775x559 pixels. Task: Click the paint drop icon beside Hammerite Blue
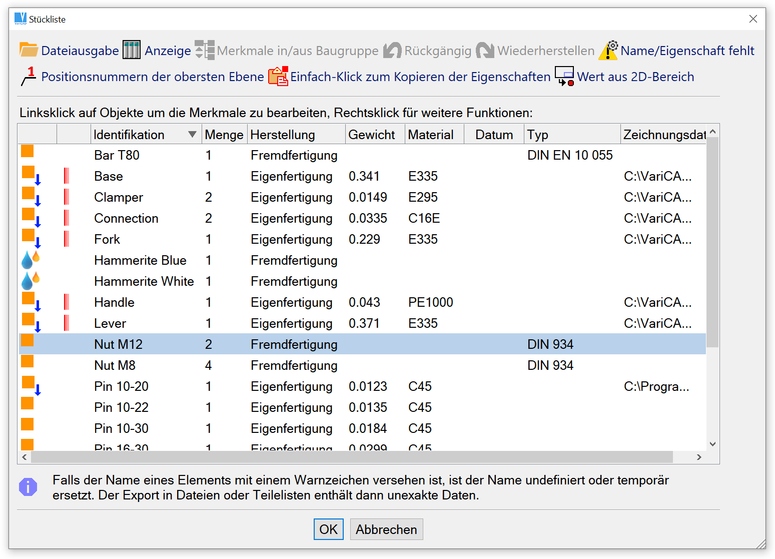click(x=30, y=260)
